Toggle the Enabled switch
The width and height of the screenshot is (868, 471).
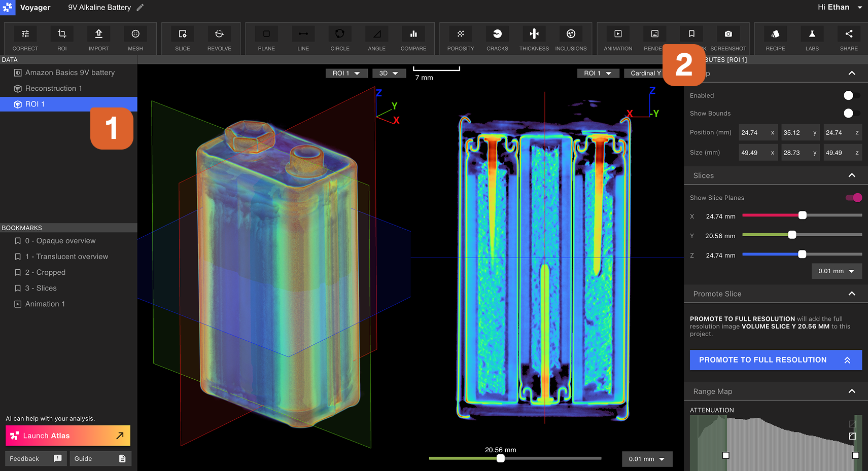pos(851,96)
